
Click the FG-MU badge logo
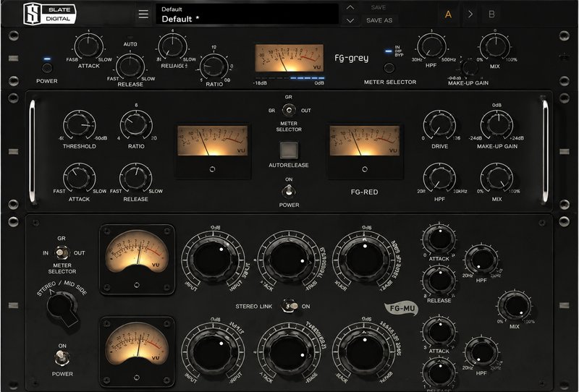(402, 309)
